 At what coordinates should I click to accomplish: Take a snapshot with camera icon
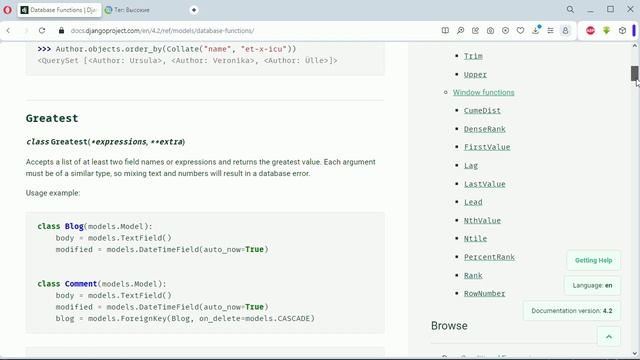click(x=490, y=31)
